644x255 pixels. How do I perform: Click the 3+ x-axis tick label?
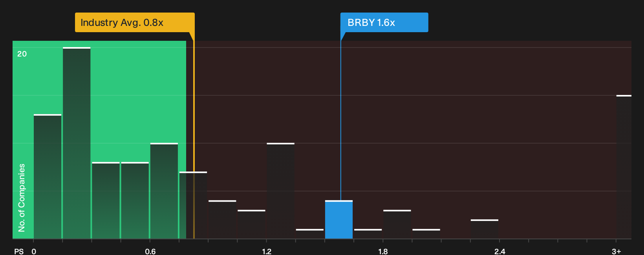tap(617, 251)
